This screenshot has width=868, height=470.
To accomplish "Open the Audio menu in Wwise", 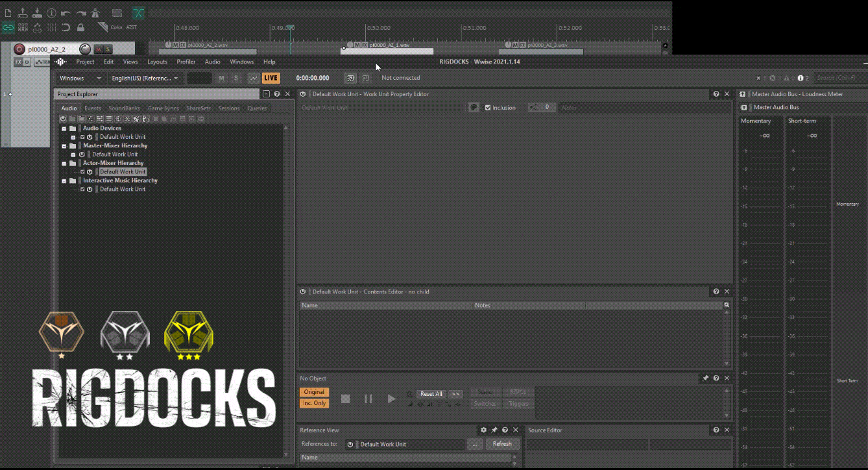I will coord(213,62).
